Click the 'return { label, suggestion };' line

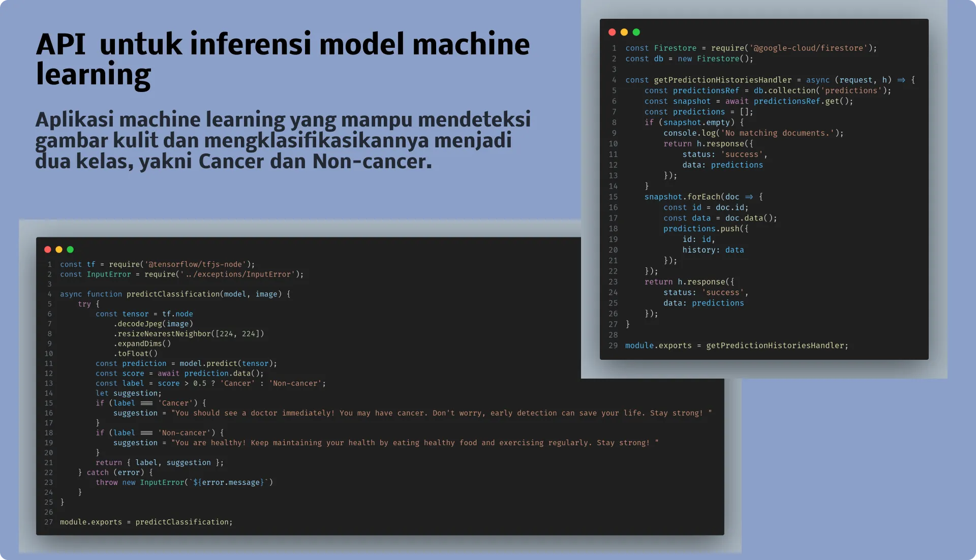160,462
